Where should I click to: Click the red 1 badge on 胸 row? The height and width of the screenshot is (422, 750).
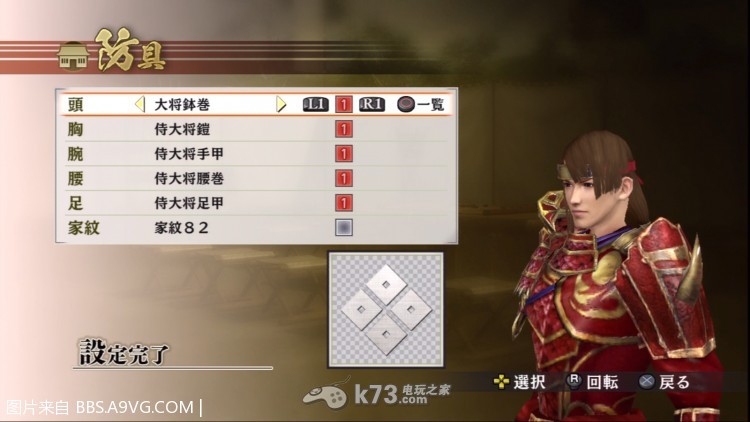[343, 129]
